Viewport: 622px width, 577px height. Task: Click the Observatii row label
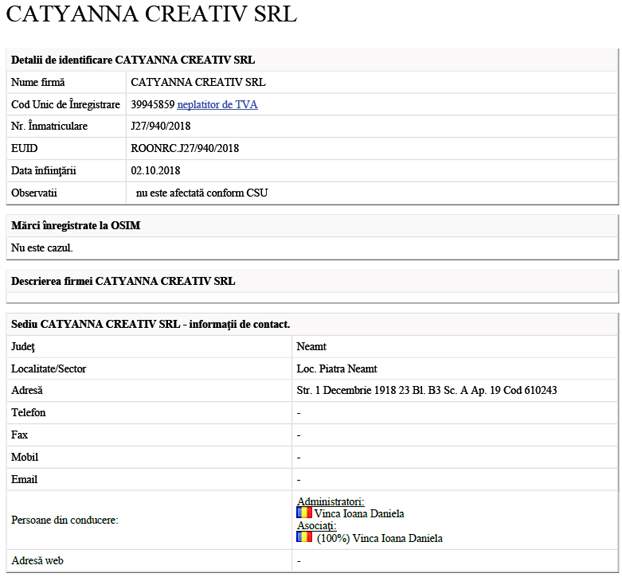point(34,193)
